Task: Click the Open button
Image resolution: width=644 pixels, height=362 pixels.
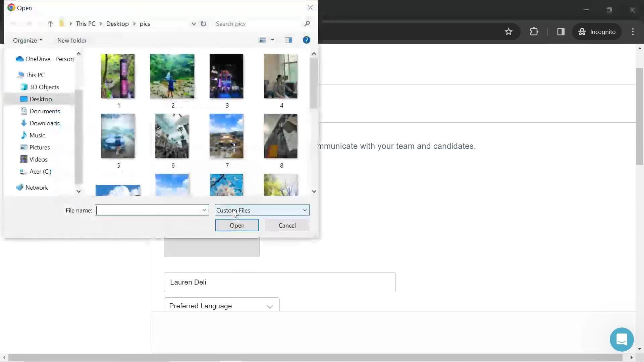Action: pos(237,226)
